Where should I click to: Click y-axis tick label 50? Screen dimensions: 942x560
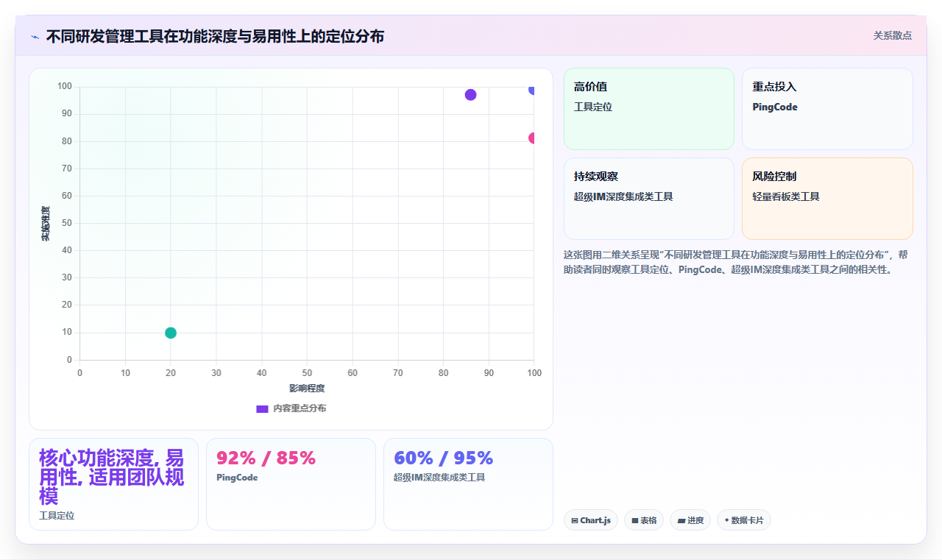pos(66,223)
